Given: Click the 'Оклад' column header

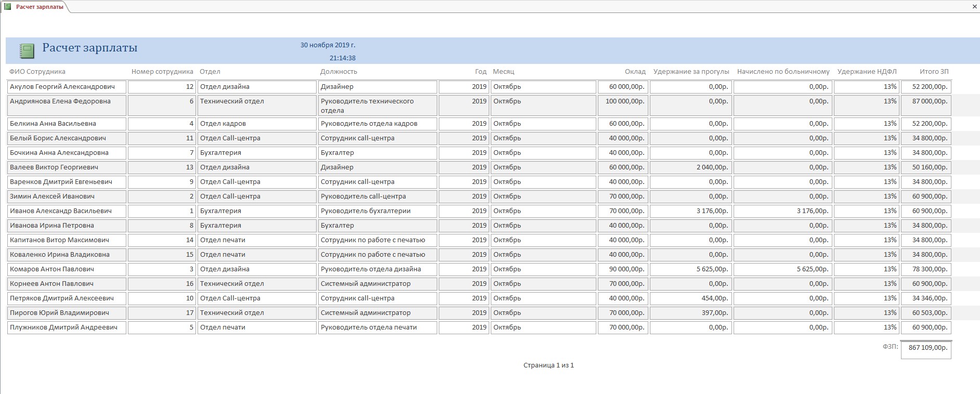Looking at the screenshot, I should tap(635, 72).
